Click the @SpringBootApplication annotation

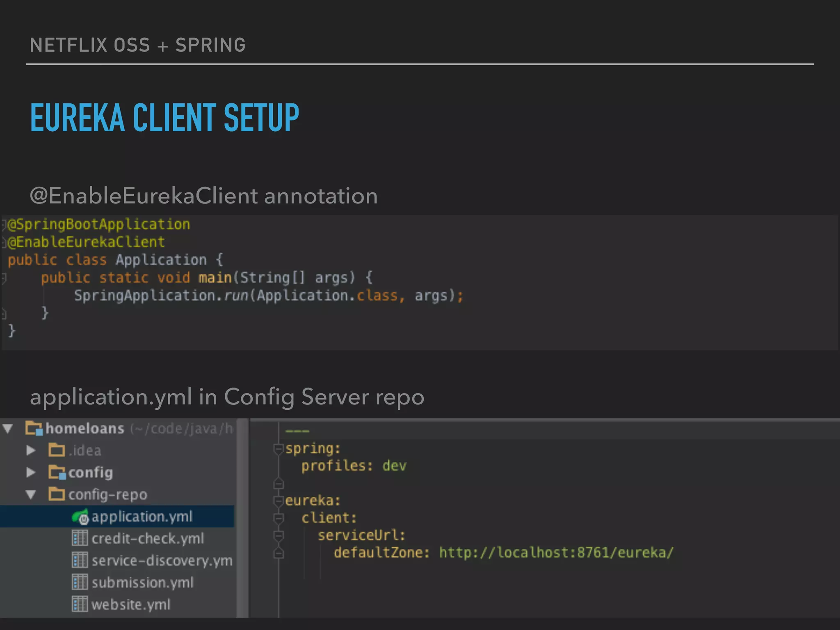[x=99, y=225]
